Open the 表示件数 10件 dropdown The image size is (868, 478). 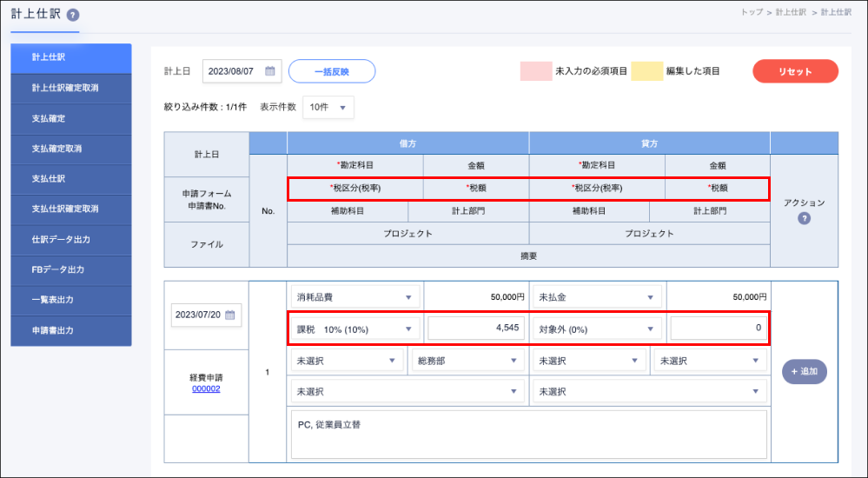point(328,108)
